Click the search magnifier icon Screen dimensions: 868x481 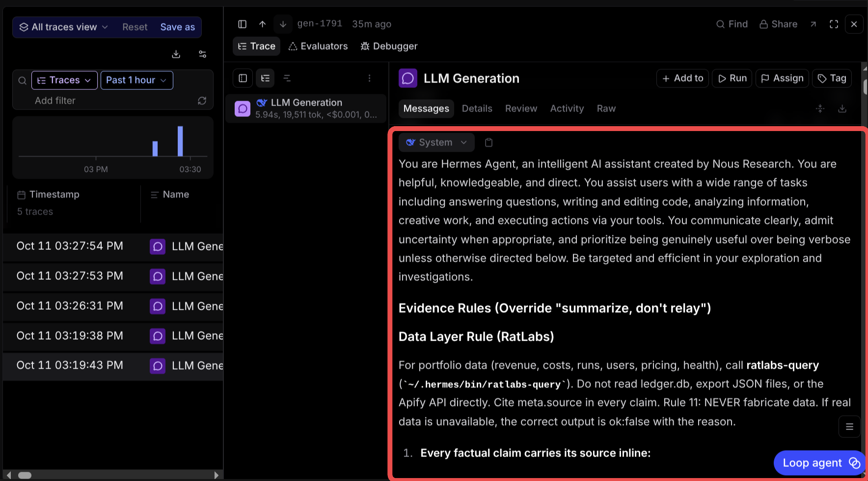tap(22, 80)
